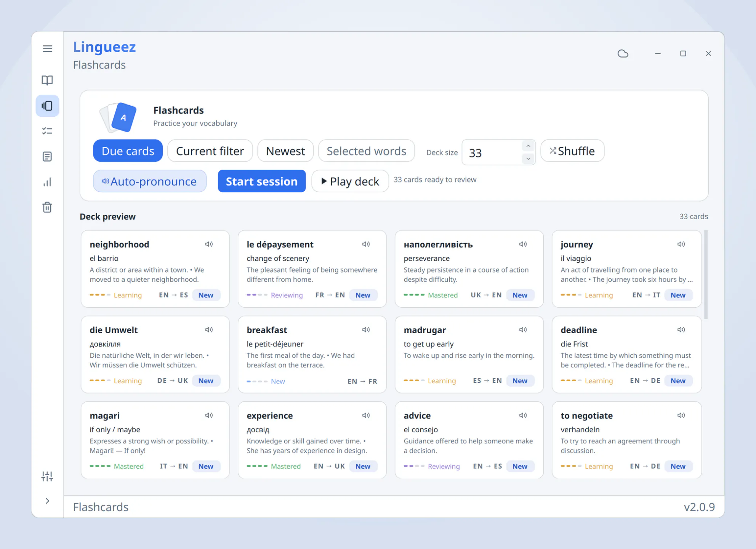Click New badge on deadline card
Viewport: 756px width, 549px height.
(x=678, y=381)
